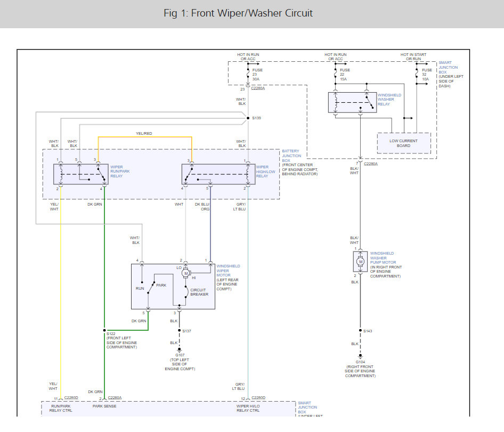
Task: Click the PARK SENSE label
Action: tap(104, 406)
